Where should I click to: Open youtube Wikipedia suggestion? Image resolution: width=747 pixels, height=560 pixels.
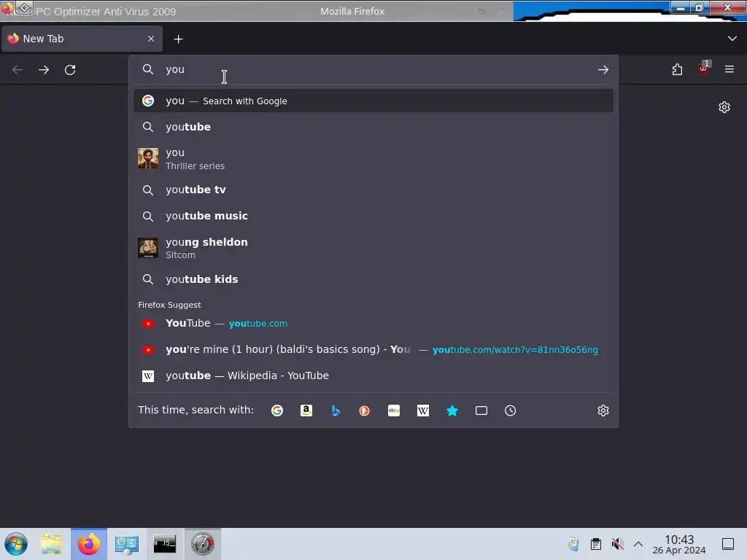click(x=373, y=376)
